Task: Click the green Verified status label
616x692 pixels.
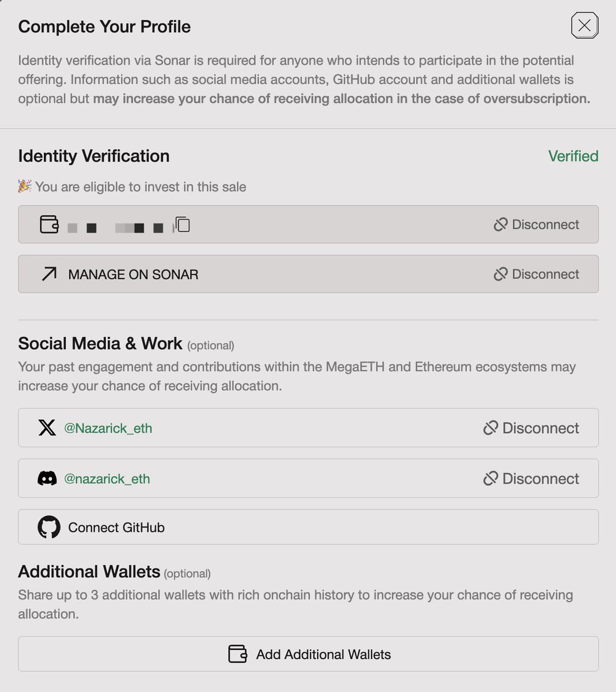Action: pos(573,156)
